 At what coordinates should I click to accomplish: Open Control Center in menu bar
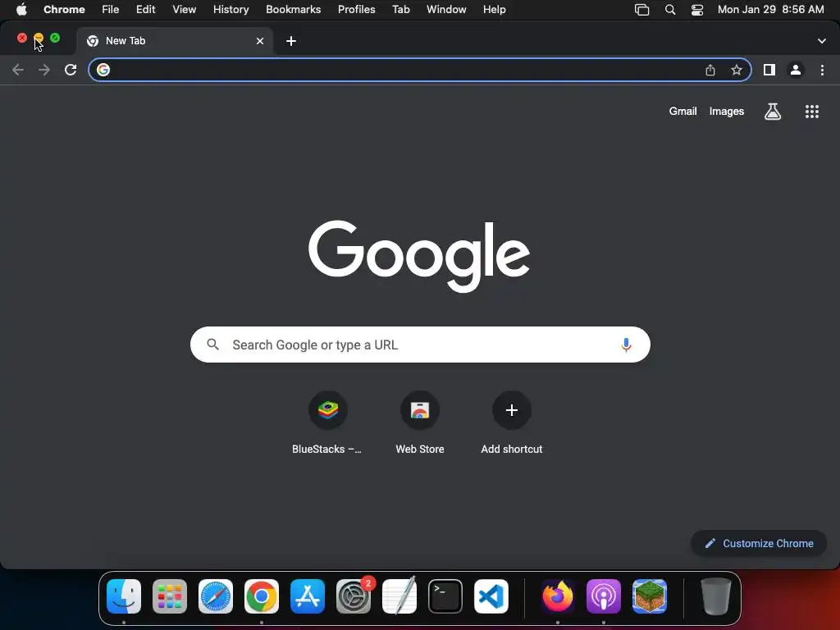click(697, 10)
